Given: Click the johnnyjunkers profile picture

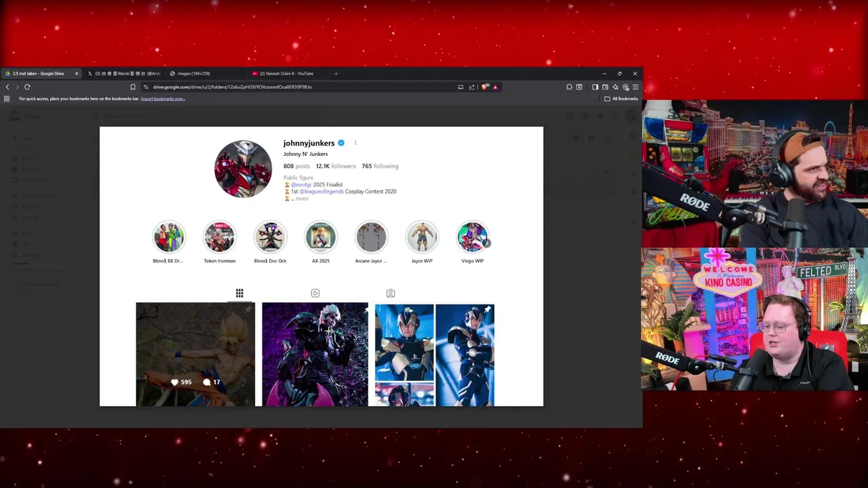Looking at the screenshot, I should click(243, 169).
